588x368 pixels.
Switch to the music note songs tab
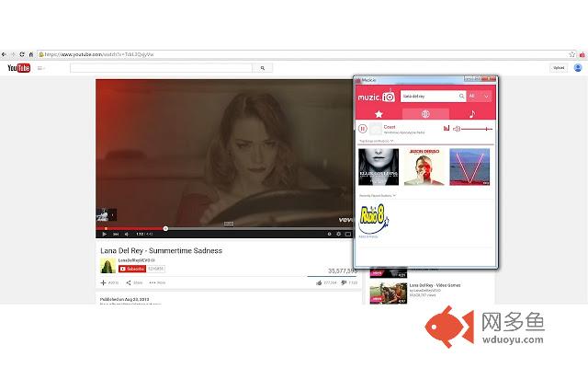click(472, 114)
